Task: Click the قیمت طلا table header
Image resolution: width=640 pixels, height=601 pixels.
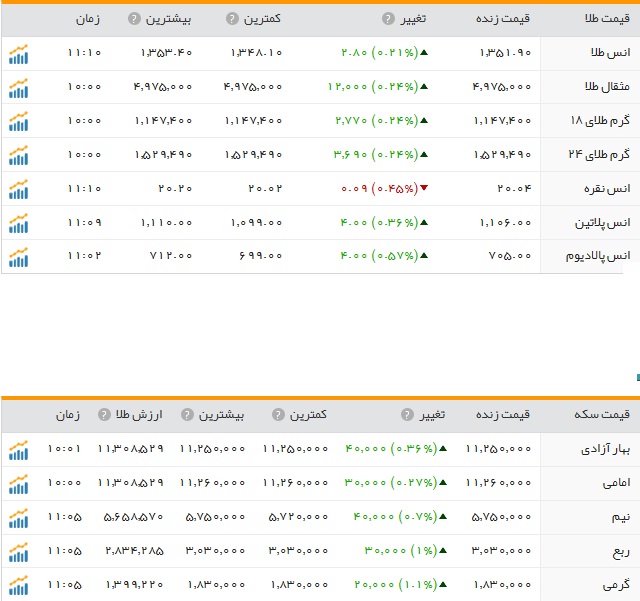Action: [607, 18]
